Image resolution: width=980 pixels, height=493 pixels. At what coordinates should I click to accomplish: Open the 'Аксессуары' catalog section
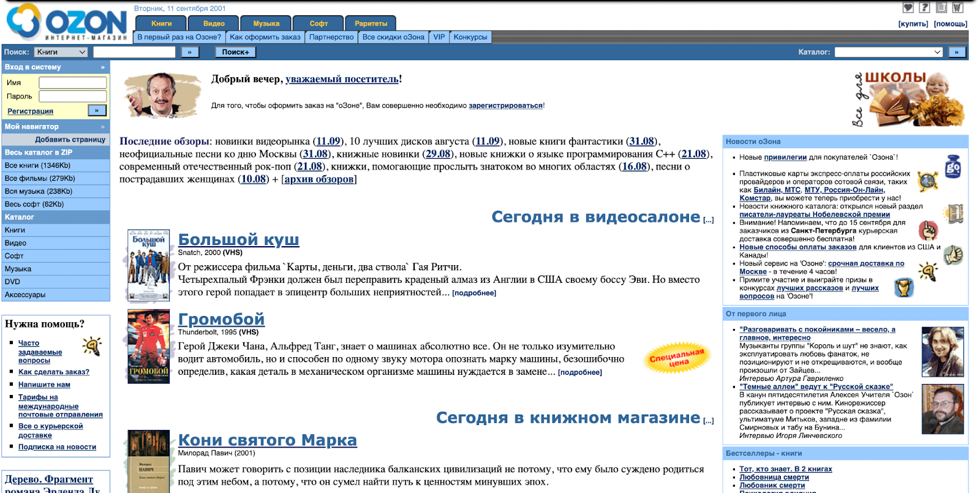click(56, 295)
